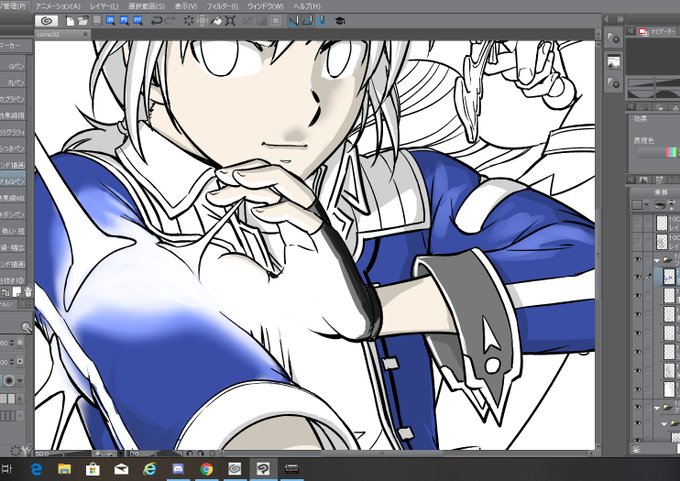Collapse the second layer folder triangle
Image resolution: width=680 pixels, height=481 pixels.
click(657, 408)
